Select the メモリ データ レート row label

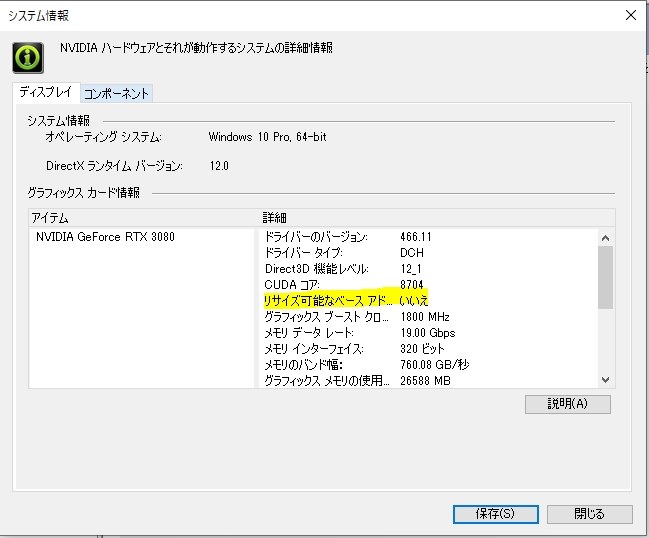(309, 333)
